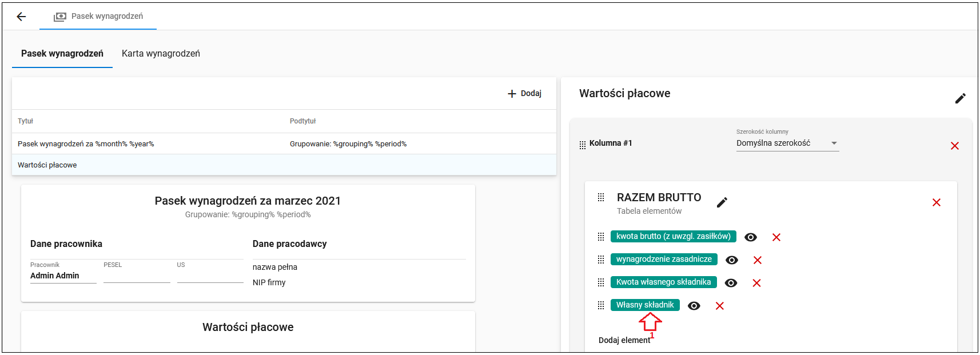Click the Dodaj button with the plus
Image resolution: width=980 pixels, height=355 pixels.
click(x=524, y=93)
